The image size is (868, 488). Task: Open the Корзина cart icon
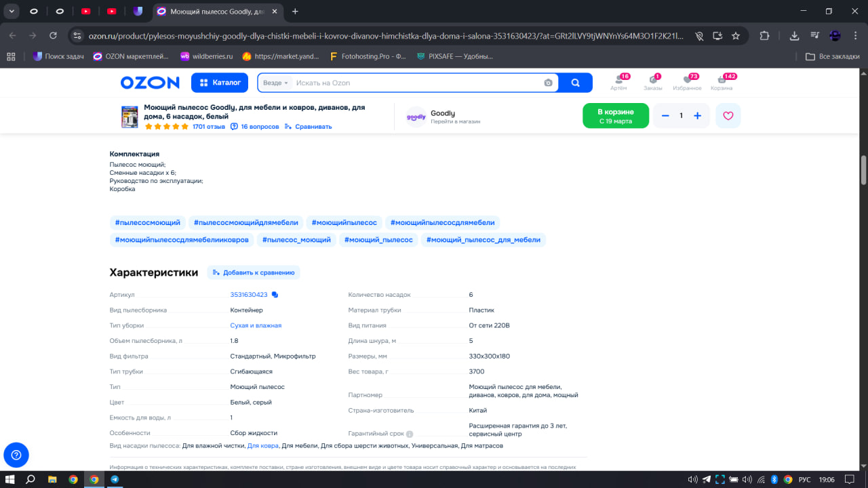click(722, 82)
